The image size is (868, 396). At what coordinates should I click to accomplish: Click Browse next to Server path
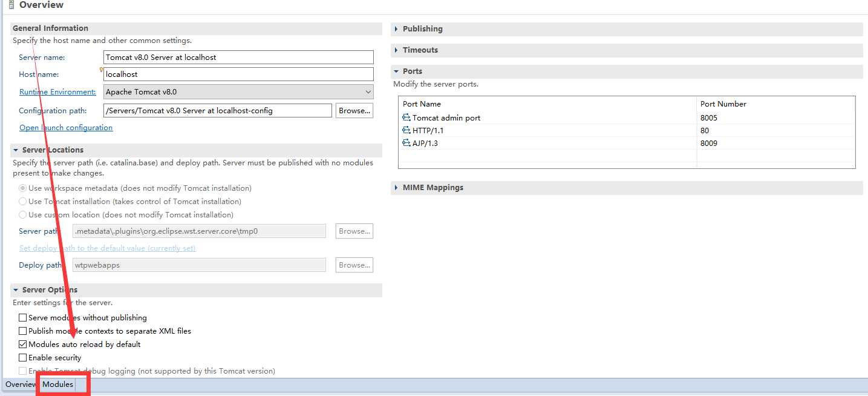coord(354,231)
